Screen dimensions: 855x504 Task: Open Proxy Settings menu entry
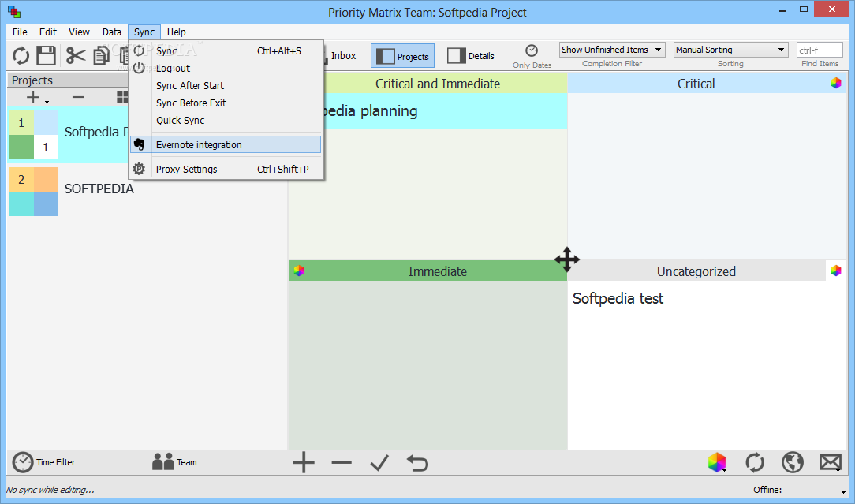(x=226, y=169)
